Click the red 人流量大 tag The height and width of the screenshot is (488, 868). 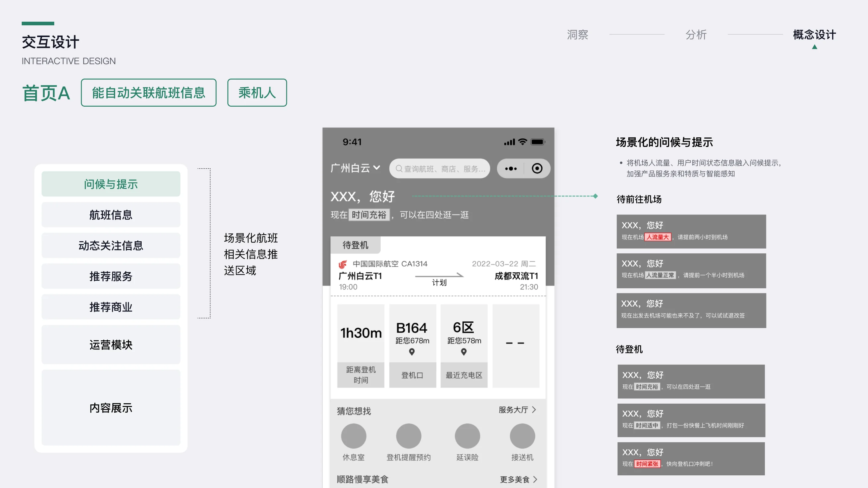[x=657, y=237]
